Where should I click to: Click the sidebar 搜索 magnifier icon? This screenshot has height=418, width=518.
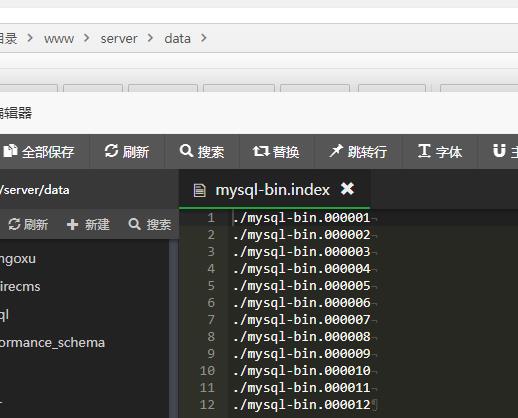point(134,224)
